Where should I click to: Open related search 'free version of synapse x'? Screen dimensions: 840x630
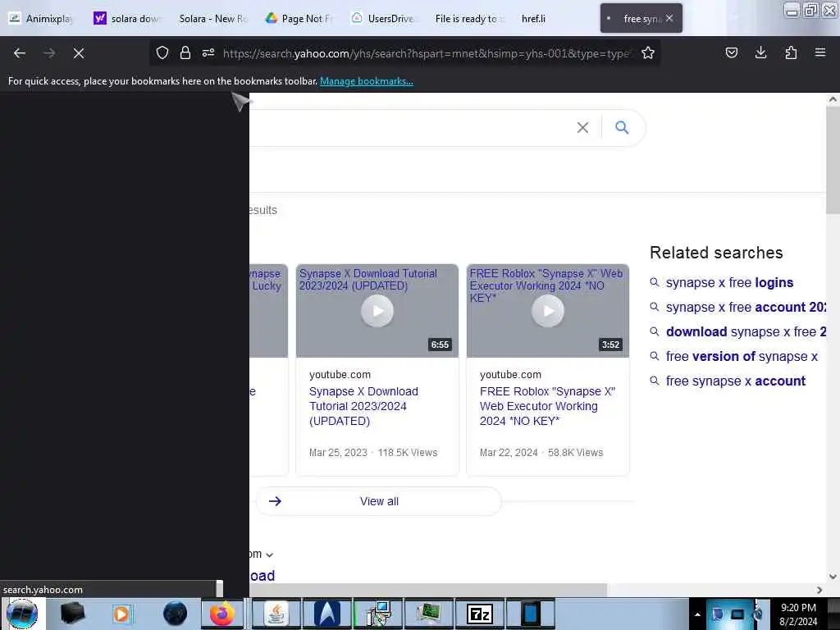(742, 356)
